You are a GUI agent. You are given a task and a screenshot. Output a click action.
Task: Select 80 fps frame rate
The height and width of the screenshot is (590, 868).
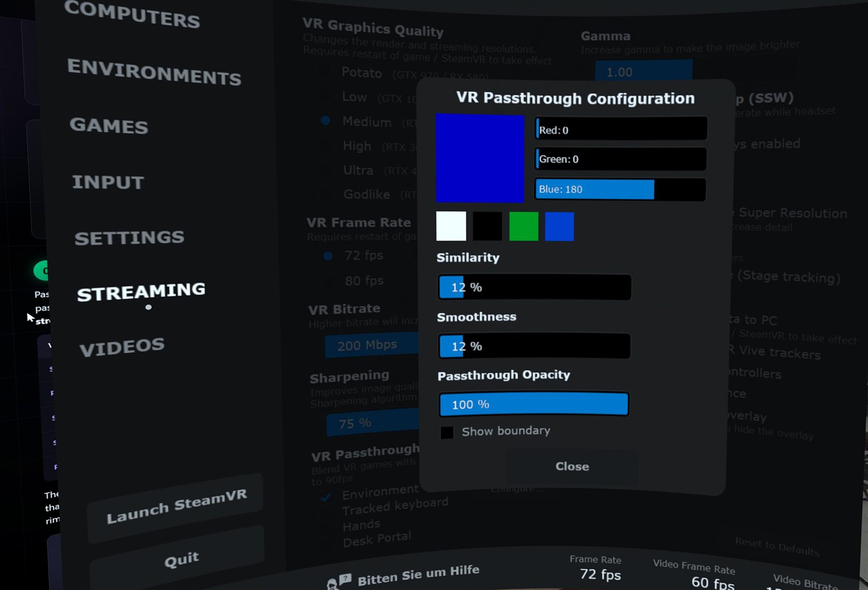pyautogui.click(x=328, y=281)
